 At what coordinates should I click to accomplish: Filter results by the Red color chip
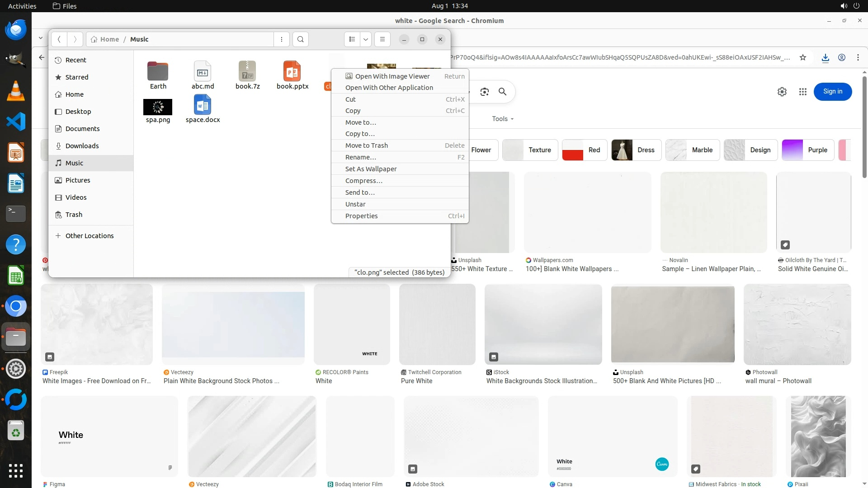584,150
